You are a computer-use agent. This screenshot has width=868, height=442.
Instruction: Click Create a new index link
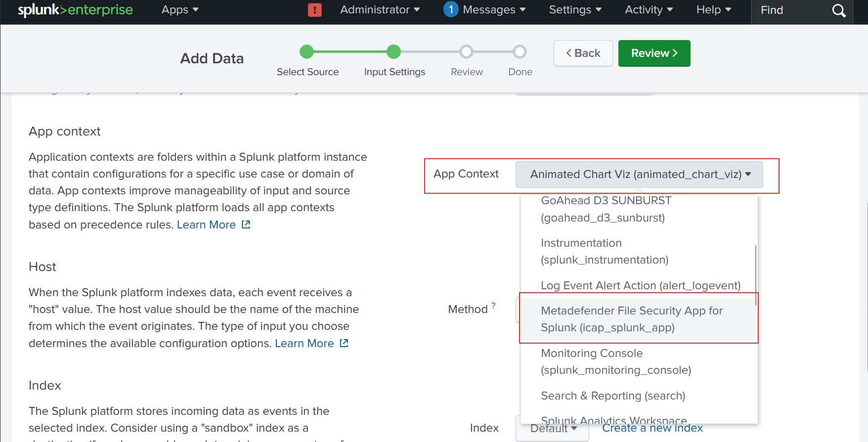click(x=652, y=428)
